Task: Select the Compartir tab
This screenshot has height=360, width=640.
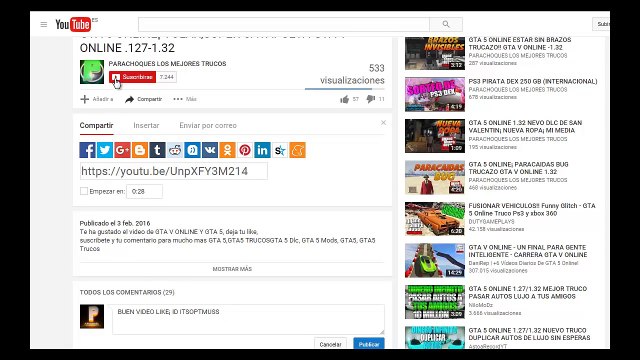Action: click(96, 125)
